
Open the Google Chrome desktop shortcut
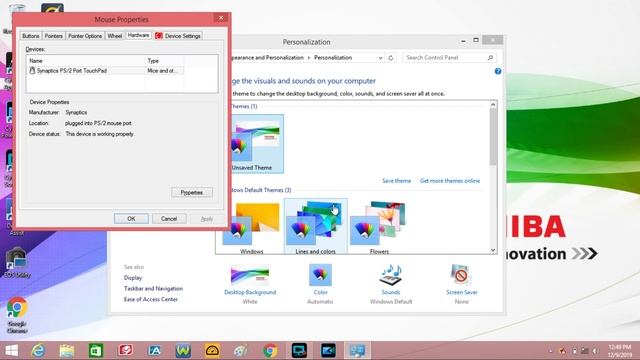[x=17, y=314]
